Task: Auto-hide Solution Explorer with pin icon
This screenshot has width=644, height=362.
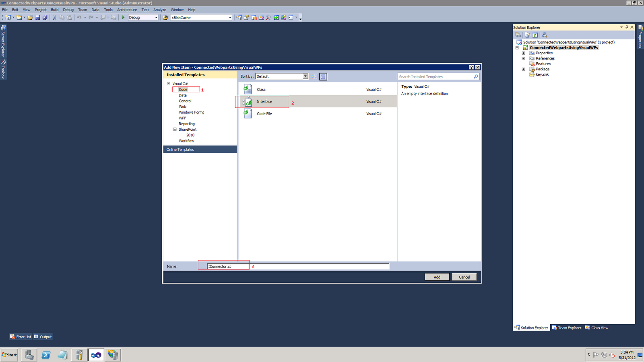Action: [627, 27]
